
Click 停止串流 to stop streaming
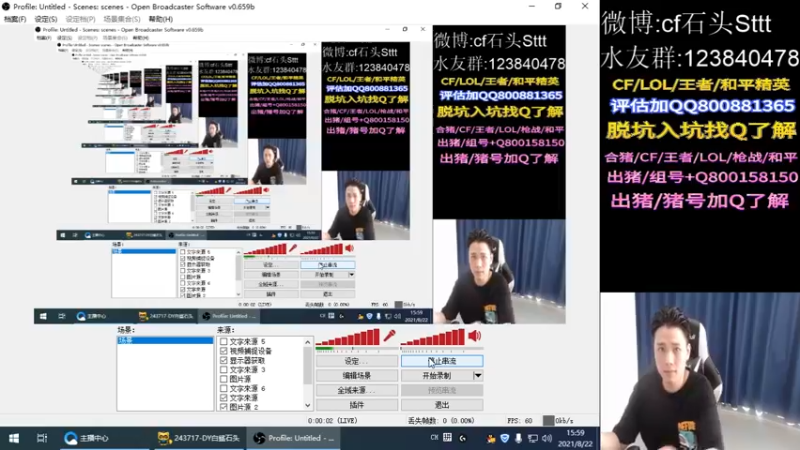pyautogui.click(x=442, y=361)
